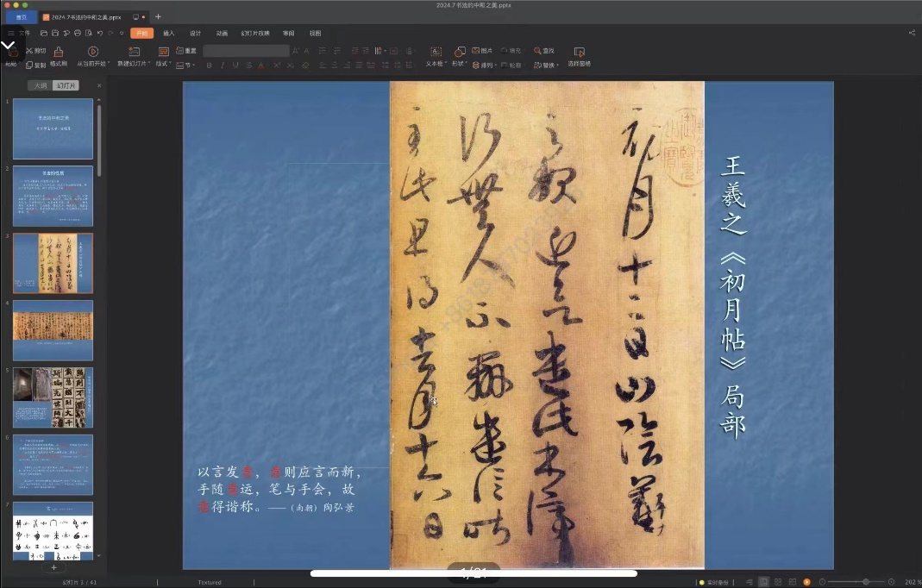The height and width of the screenshot is (588, 922).
Task: Click the 格式刷 format painter icon
Action: [x=58, y=53]
